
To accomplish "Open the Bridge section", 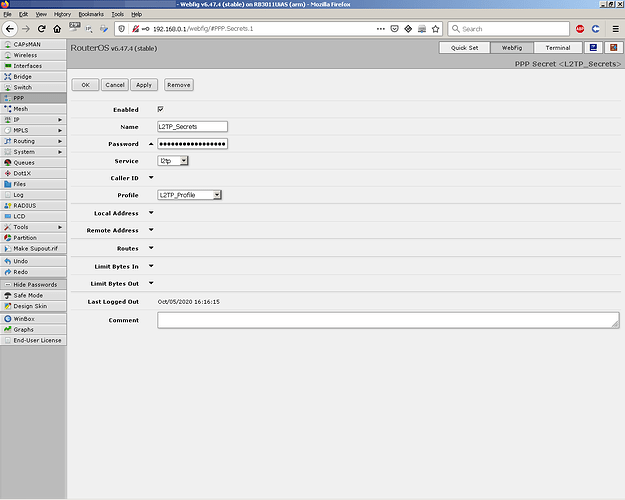I will [x=33, y=77].
